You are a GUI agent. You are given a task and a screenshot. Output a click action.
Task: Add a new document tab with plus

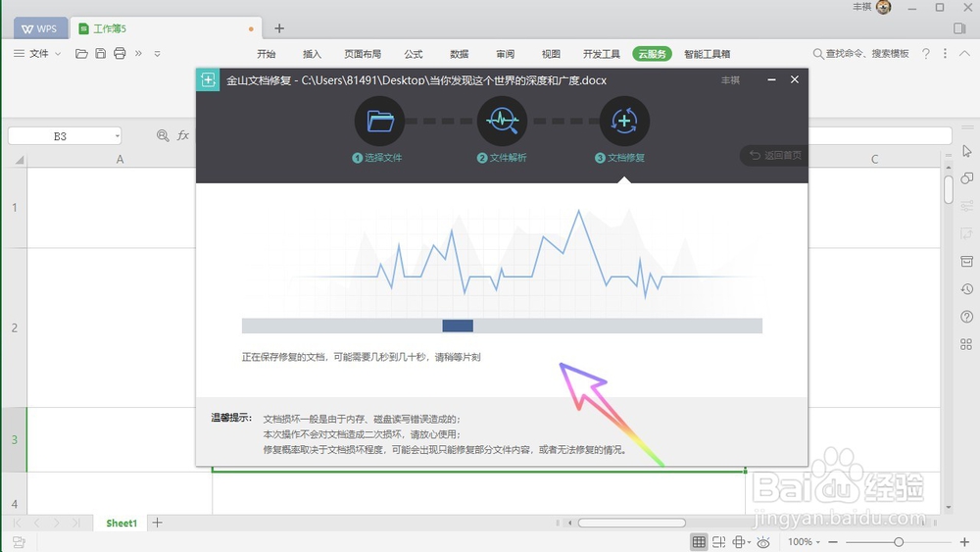[279, 28]
